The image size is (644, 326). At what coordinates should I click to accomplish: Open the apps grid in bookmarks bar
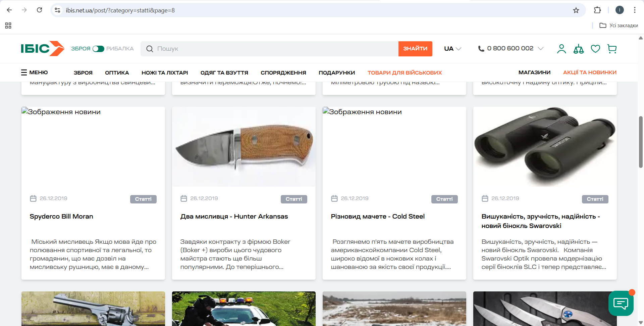(x=8, y=26)
